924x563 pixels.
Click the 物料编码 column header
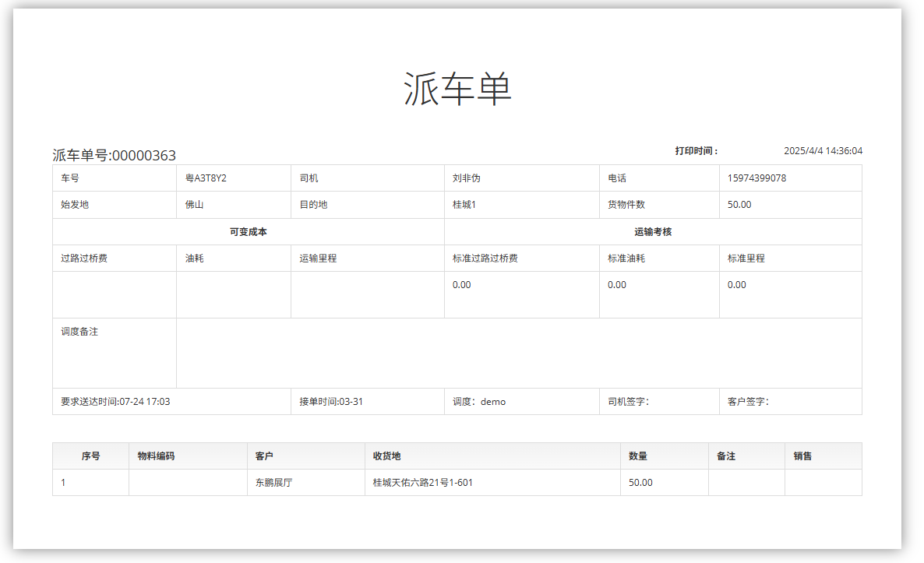pyautogui.click(x=156, y=456)
